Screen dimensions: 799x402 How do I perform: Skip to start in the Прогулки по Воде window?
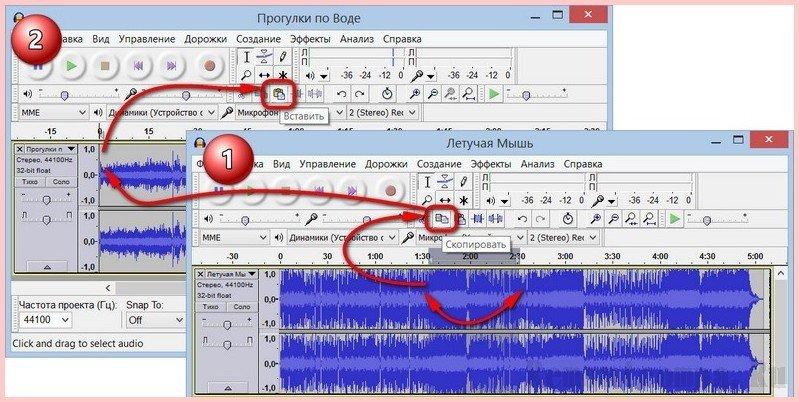(x=139, y=65)
